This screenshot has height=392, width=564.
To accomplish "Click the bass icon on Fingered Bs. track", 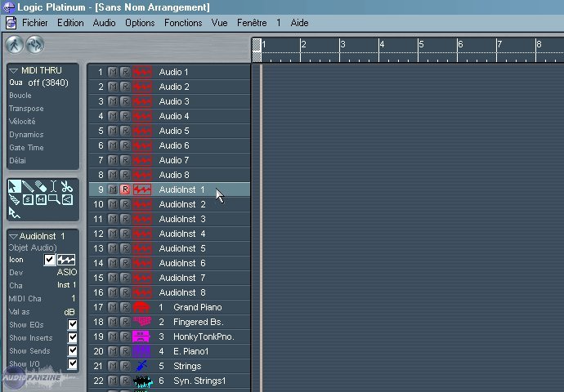I will coord(142,322).
